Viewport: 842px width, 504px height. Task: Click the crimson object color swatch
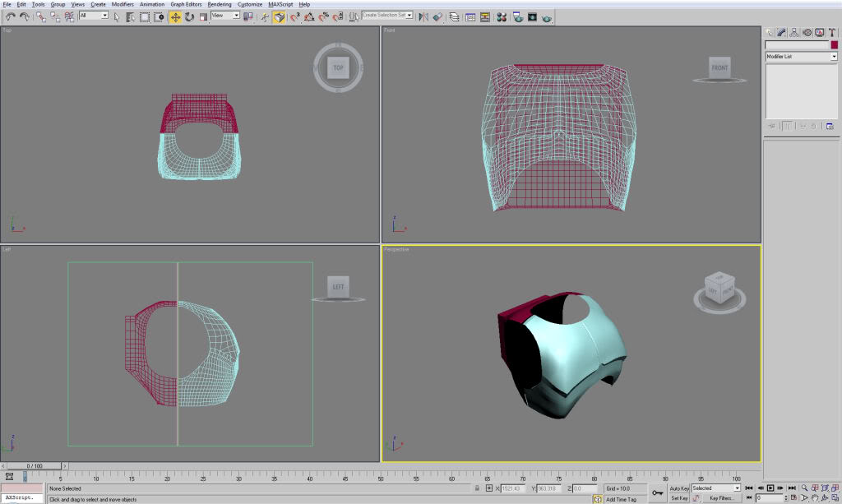pos(834,45)
